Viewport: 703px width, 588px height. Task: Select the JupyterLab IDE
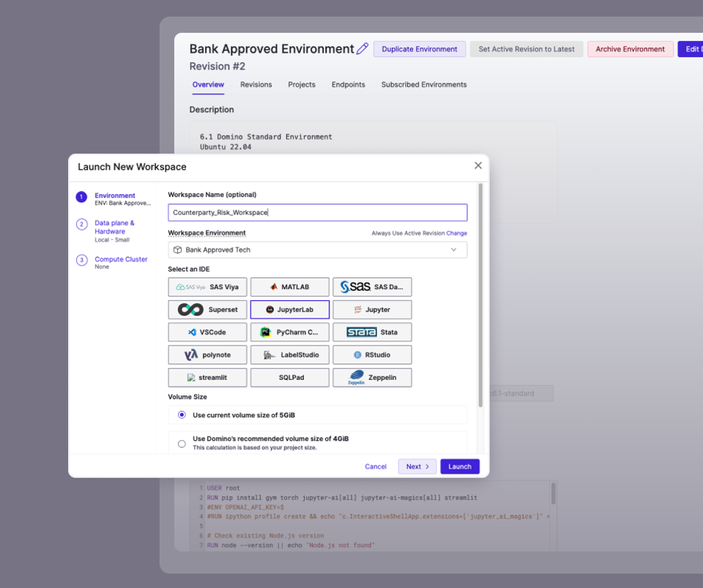(289, 309)
